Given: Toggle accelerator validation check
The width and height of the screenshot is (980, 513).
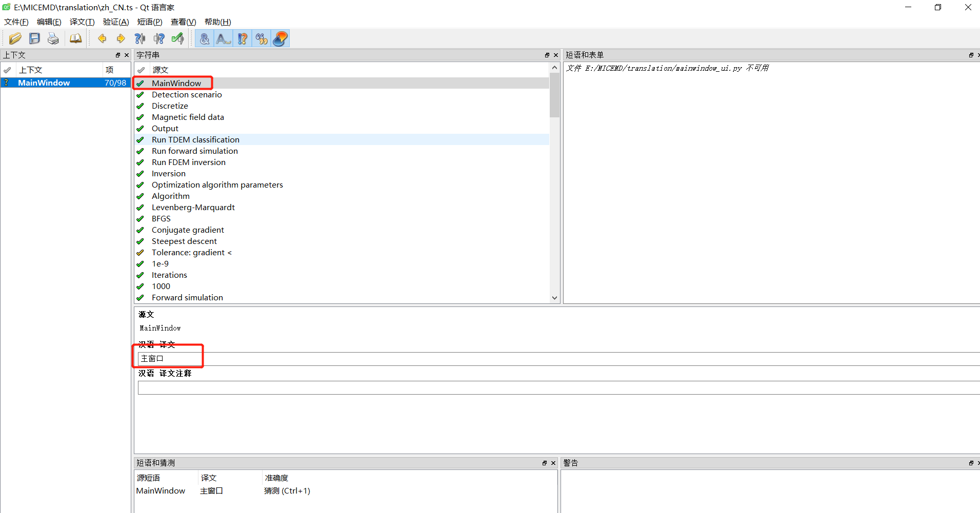Looking at the screenshot, I should [205, 38].
